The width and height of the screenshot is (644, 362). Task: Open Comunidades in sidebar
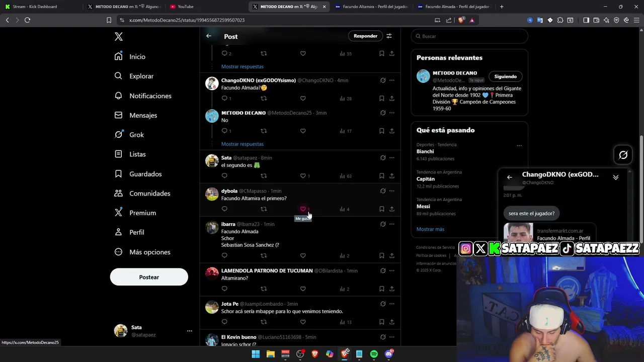click(142, 194)
